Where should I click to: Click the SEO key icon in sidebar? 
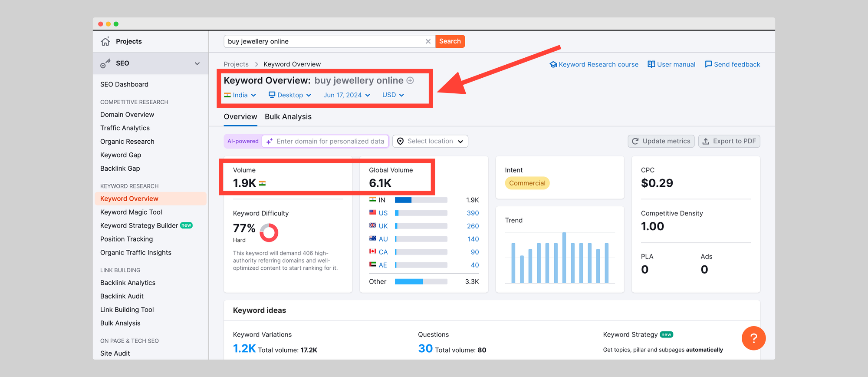pos(105,63)
